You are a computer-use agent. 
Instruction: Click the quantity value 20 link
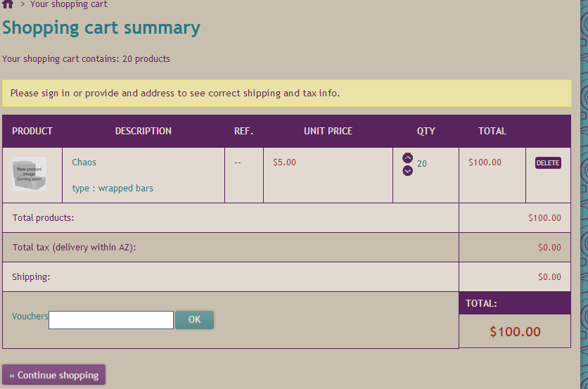coord(422,164)
